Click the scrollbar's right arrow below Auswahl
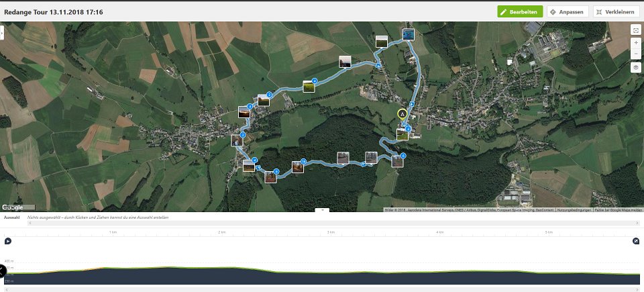644x292 pixels. click(637, 223)
